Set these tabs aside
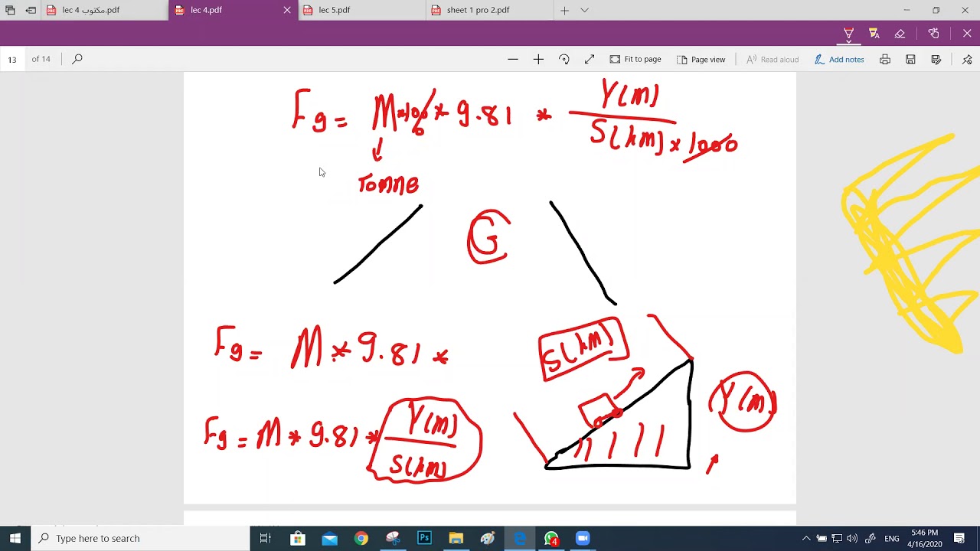 31,10
